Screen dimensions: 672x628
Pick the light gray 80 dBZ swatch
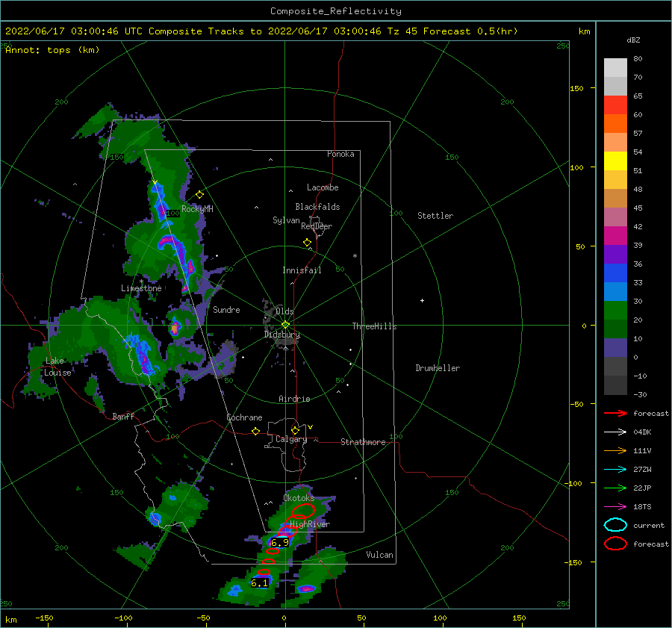pyautogui.click(x=615, y=68)
